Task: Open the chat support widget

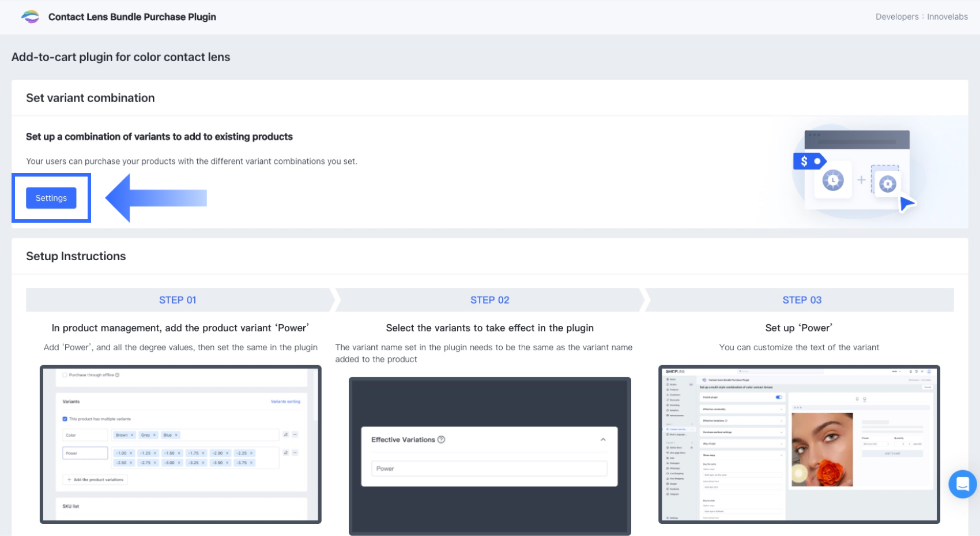Action: point(963,484)
